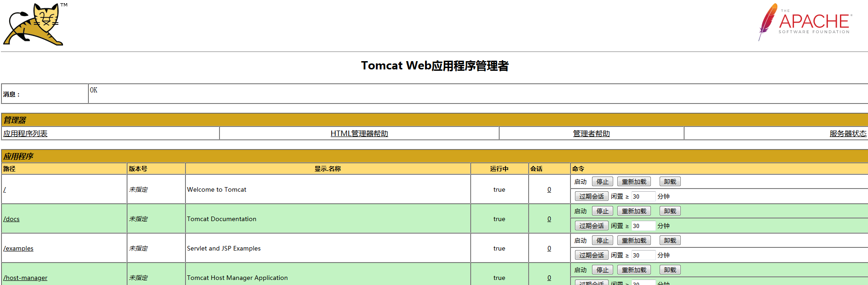Viewport: 868px width, 285px height.
Task: Click 卸载 for Tomcat Documentation app
Action: [670, 211]
